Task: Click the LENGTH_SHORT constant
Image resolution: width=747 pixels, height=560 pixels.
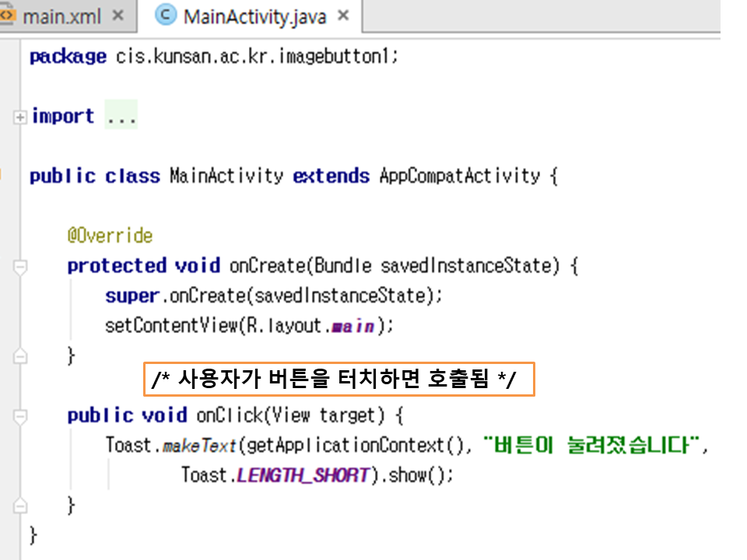Action: tap(303, 474)
